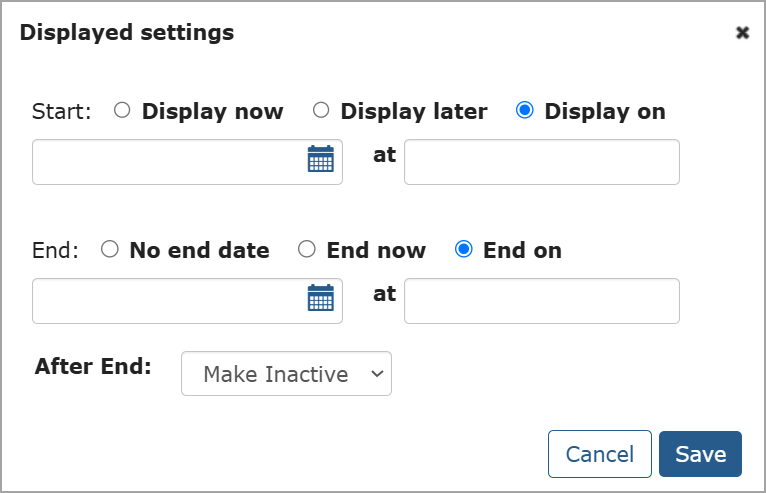Pick the "No end date" option
Screen dimensions: 766x493
[110, 250]
